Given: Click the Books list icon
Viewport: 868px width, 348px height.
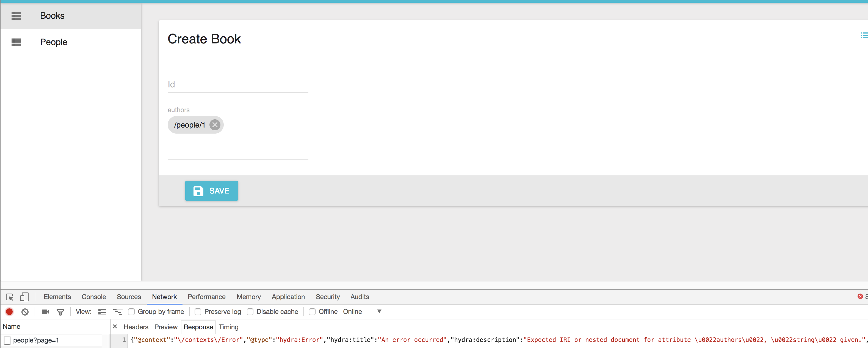Looking at the screenshot, I should tap(16, 16).
